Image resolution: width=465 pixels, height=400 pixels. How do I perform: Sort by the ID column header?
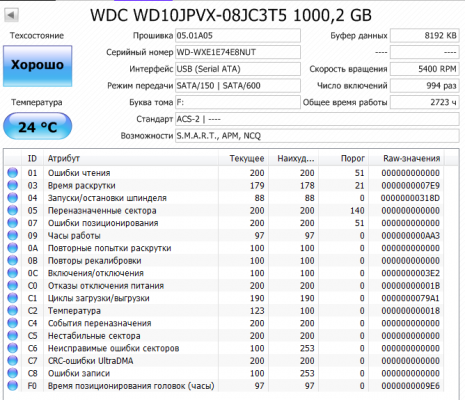click(x=32, y=158)
